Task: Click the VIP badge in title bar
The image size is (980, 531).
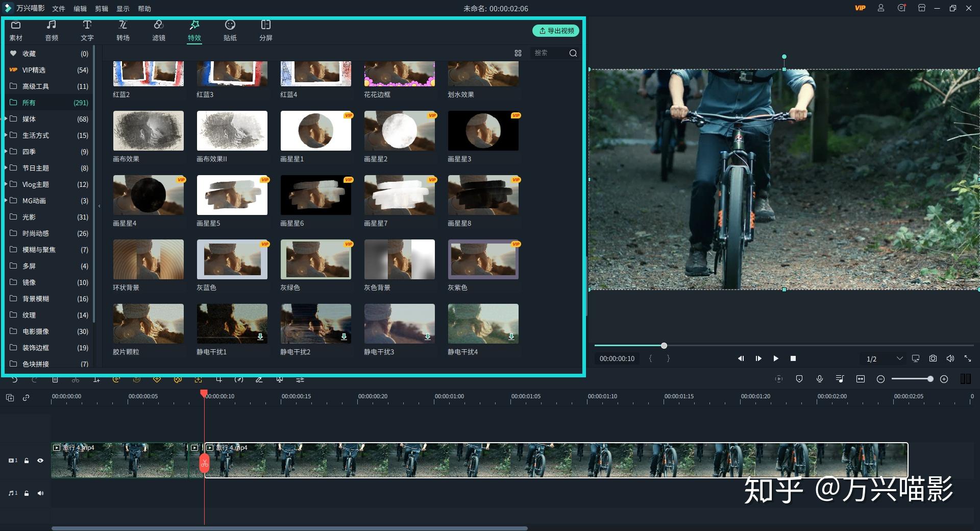Action: pos(861,8)
